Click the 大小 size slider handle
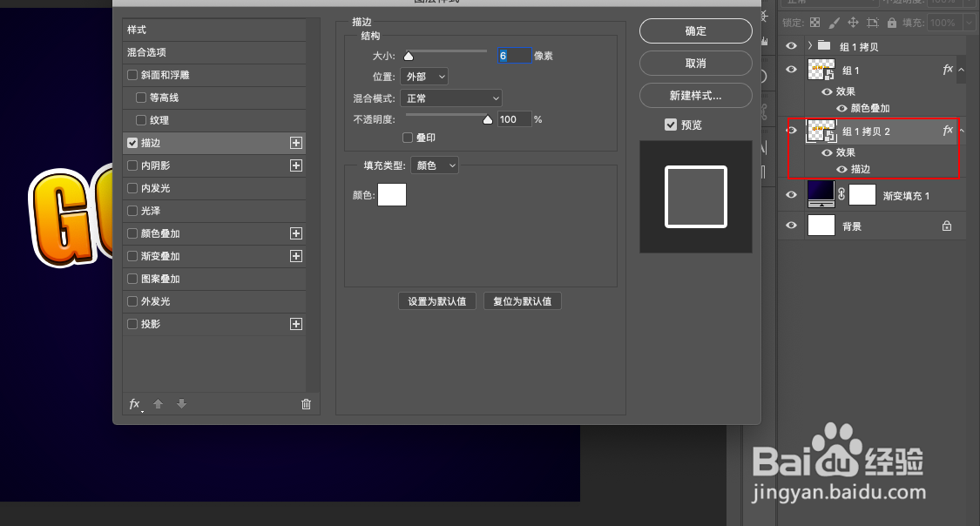Screen dimensions: 980x526 pos(409,57)
